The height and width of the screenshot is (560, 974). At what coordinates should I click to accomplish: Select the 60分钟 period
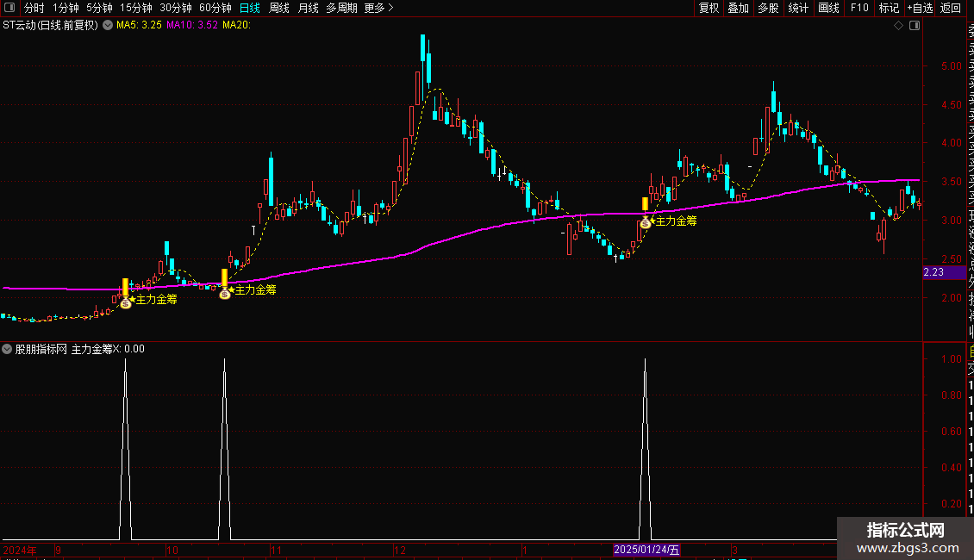coord(215,8)
